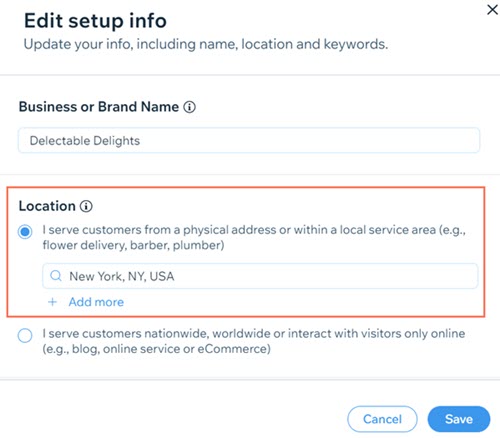
Task: Click the info icon next to Location
Action: click(x=86, y=206)
